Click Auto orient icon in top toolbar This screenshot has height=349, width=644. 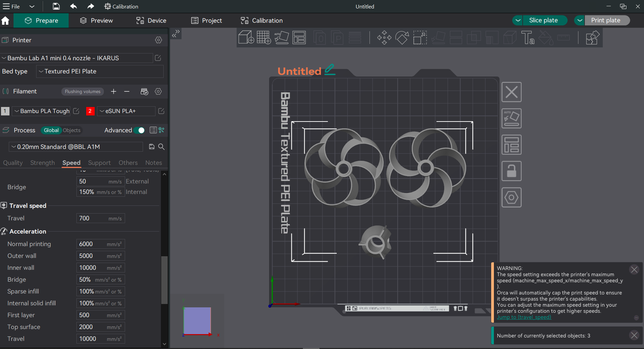[x=281, y=37]
